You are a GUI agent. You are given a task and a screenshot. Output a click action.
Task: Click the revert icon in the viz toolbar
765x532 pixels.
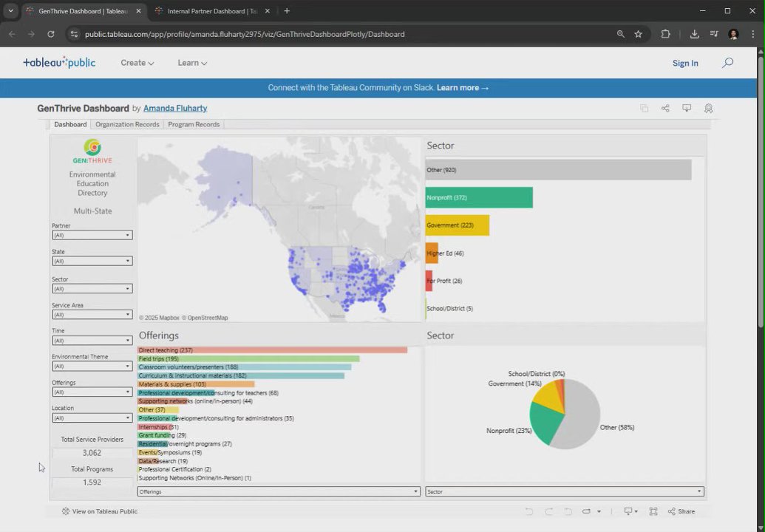click(568, 511)
